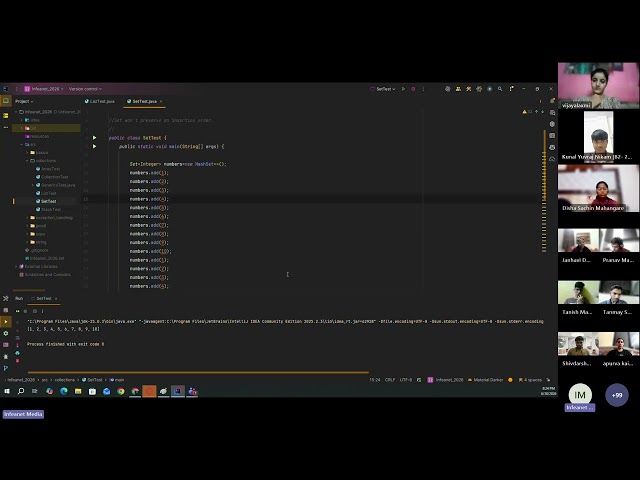Expand External Libraries node
This screenshot has height=480, width=640.
16,267
